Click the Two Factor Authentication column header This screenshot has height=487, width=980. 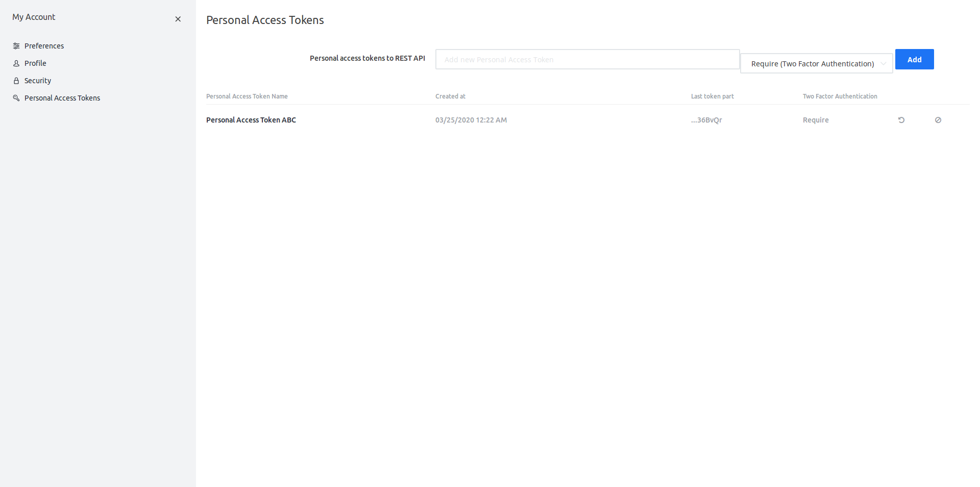840,96
